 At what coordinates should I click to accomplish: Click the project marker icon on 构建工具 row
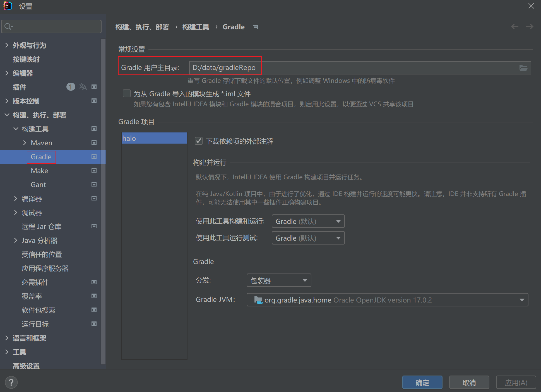tap(94, 129)
